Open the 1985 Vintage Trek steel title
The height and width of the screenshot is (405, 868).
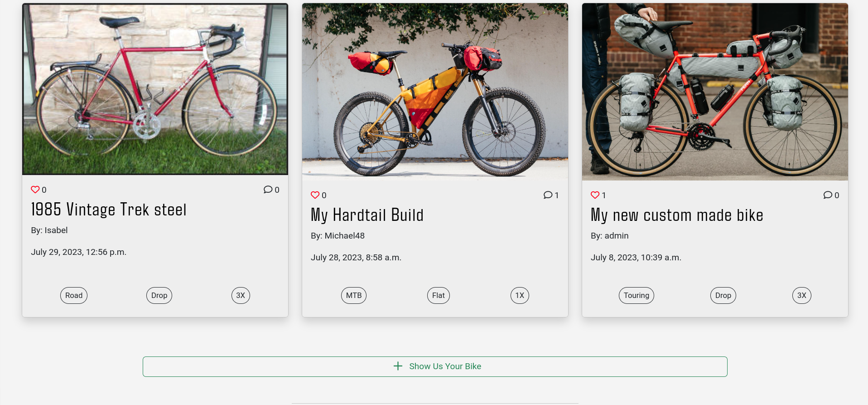[x=109, y=210]
